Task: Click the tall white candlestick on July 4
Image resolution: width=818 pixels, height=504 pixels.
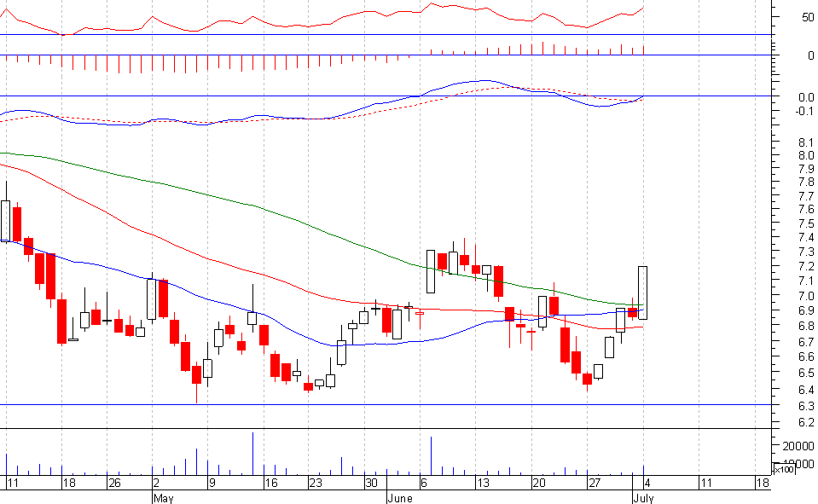Action: [x=643, y=293]
